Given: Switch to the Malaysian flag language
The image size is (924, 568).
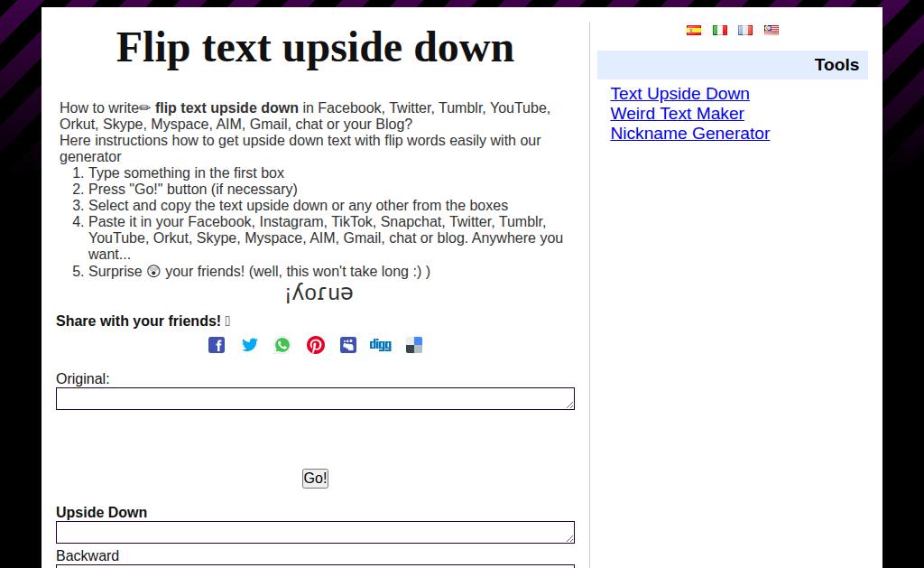Looking at the screenshot, I should (772, 30).
